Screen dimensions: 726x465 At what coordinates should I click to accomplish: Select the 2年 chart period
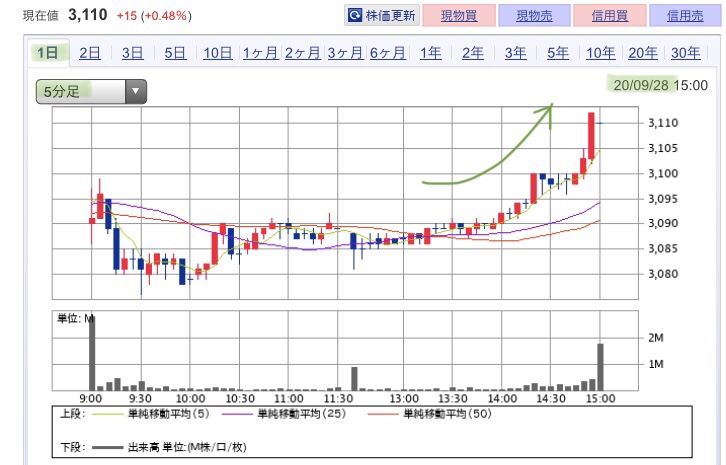pyautogui.click(x=473, y=53)
